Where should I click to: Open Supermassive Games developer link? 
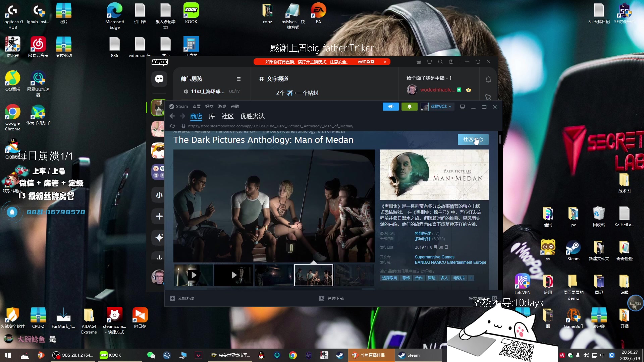pyautogui.click(x=434, y=257)
